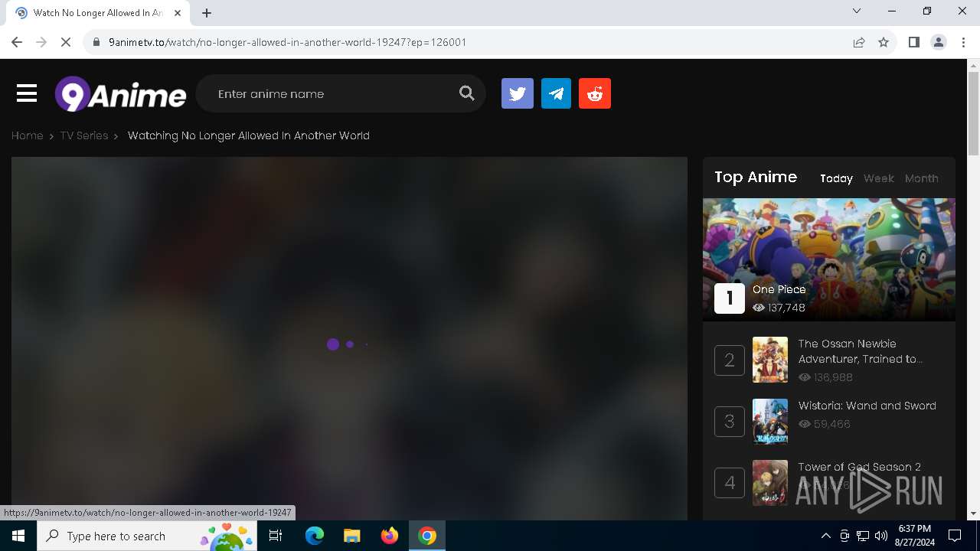Image resolution: width=980 pixels, height=551 pixels.
Task: Open the Windows Start menu
Action: (18, 536)
